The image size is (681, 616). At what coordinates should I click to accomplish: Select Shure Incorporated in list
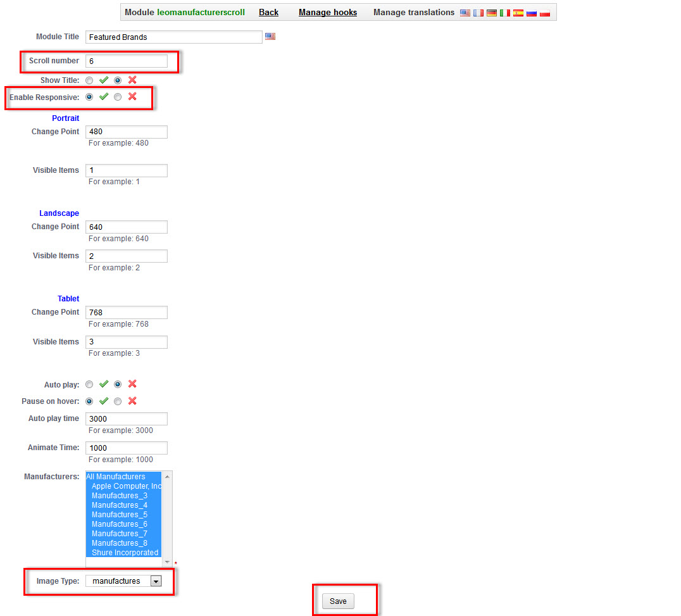(x=124, y=553)
